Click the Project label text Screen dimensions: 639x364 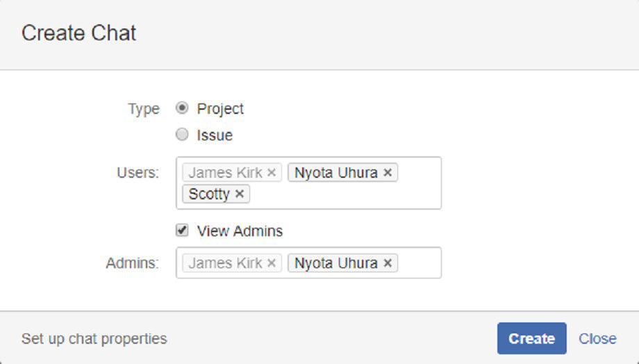(220, 109)
